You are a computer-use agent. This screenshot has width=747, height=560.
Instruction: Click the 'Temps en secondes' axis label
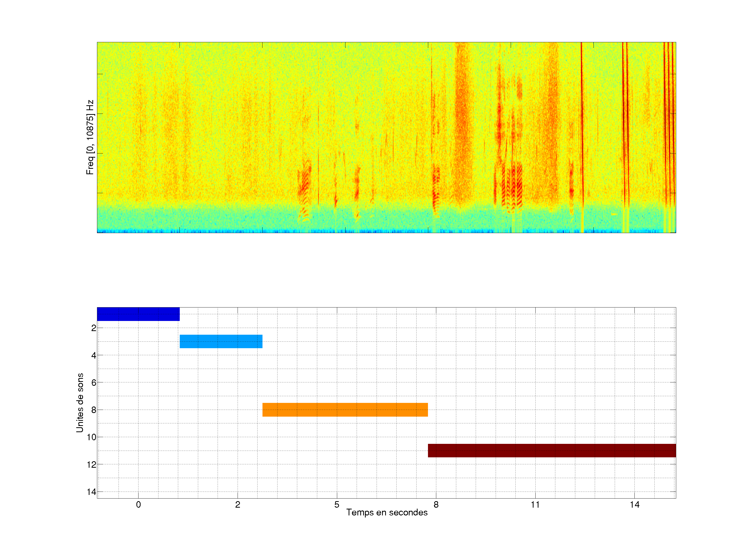pyautogui.click(x=387, y=512)
